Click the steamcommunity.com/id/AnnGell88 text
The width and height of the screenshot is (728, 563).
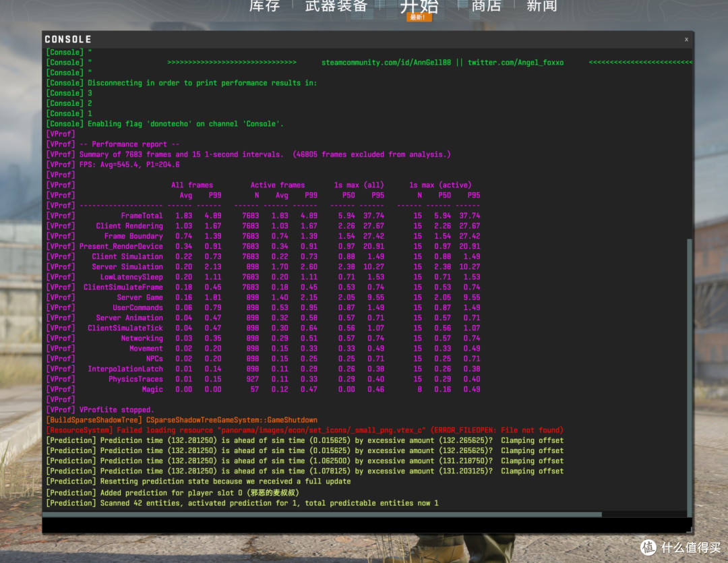click(x=386, y=63)
